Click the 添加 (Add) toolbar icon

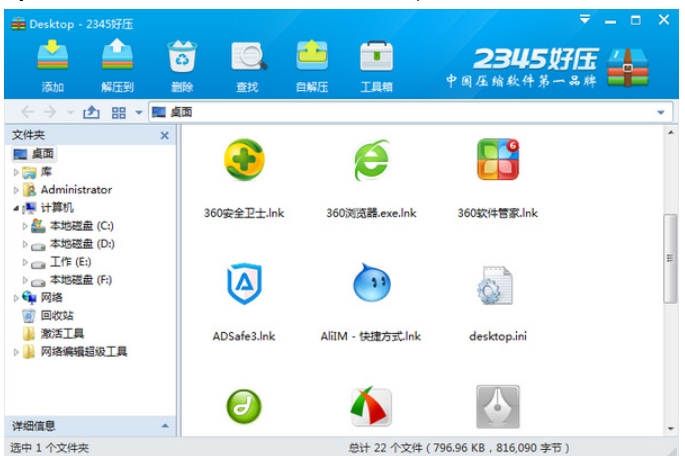pyautogui.click(x=52, y=55)
